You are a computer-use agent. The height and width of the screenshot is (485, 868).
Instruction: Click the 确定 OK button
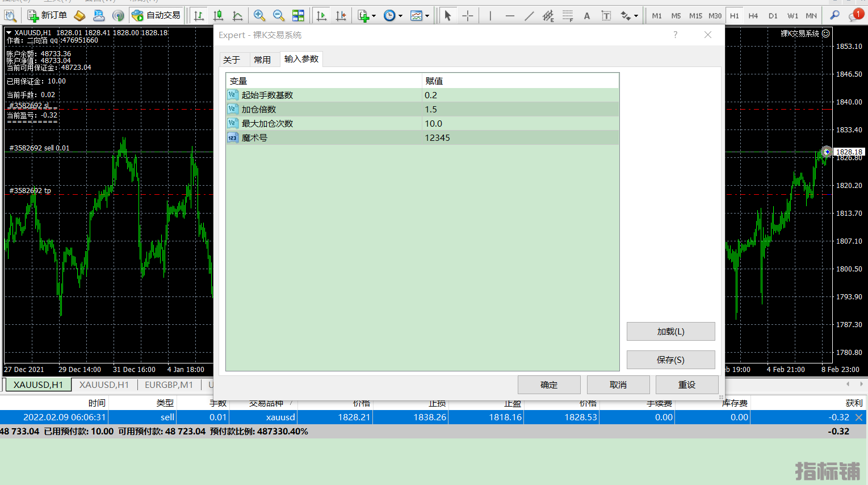point(549,384)
